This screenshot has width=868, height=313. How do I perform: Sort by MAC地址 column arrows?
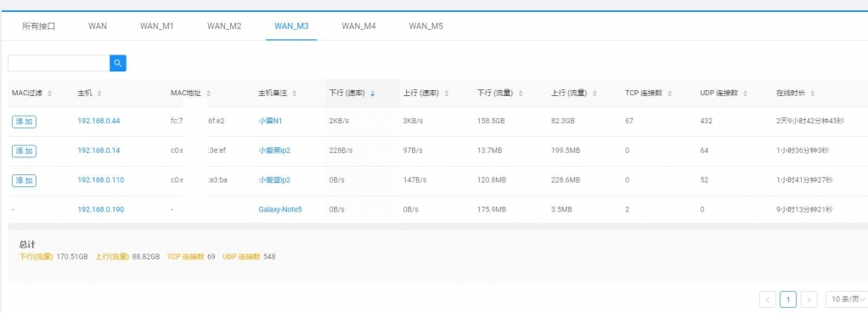coord(208,94)
